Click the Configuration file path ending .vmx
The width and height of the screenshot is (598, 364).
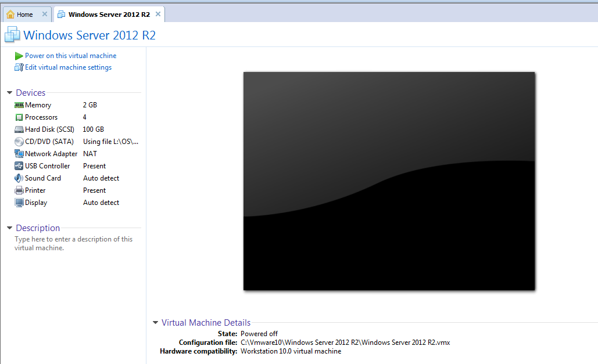[345, 343]
